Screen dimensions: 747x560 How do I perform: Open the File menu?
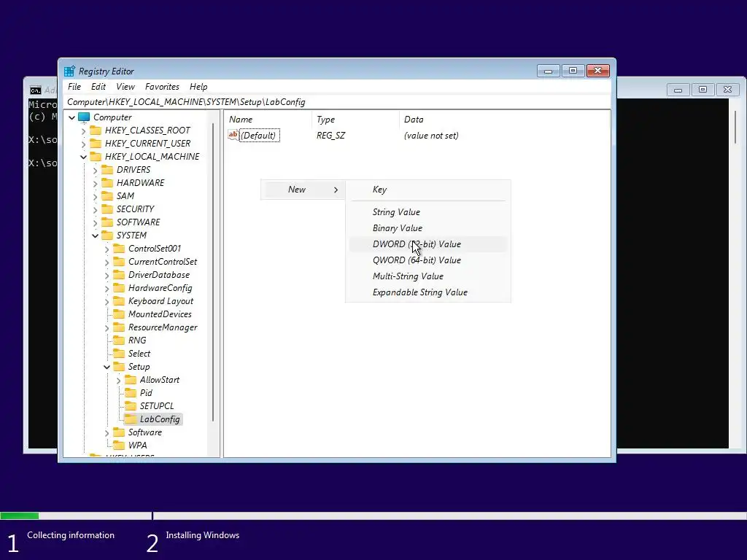pyautogui.click(x=74, y=87)
